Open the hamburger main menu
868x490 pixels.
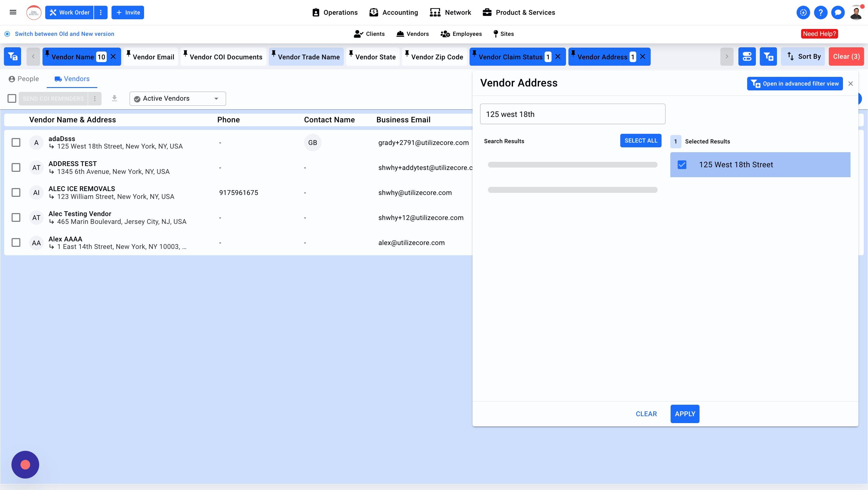coord(13,12)
